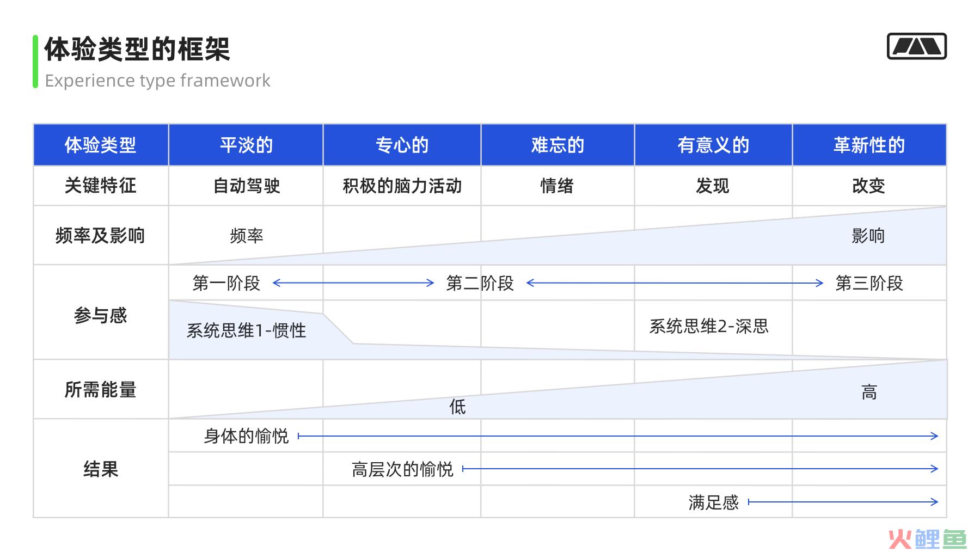
Task: Select the title 体验类型的框架
Action: (137, 50)
